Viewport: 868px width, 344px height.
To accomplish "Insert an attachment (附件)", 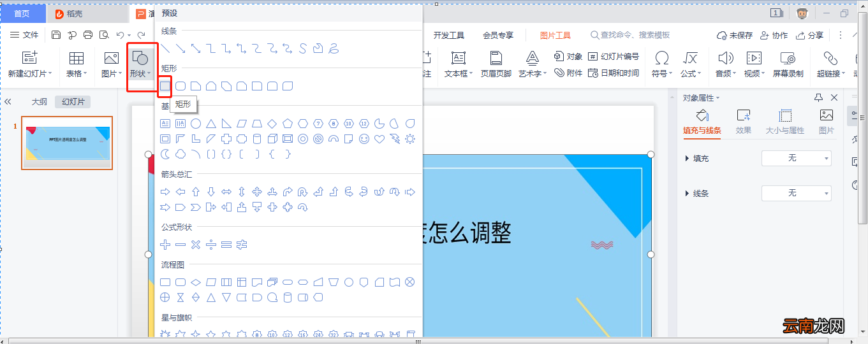I will pos(568,73).
